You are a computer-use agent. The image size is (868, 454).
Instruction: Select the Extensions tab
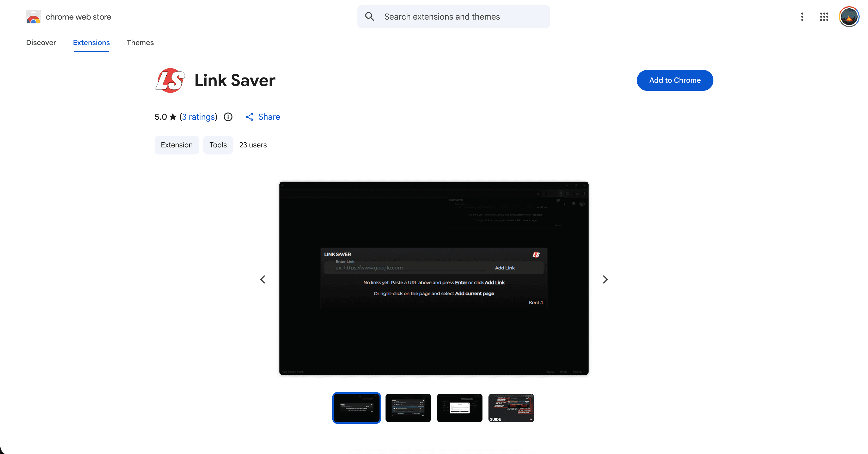(x=91, y=43)
